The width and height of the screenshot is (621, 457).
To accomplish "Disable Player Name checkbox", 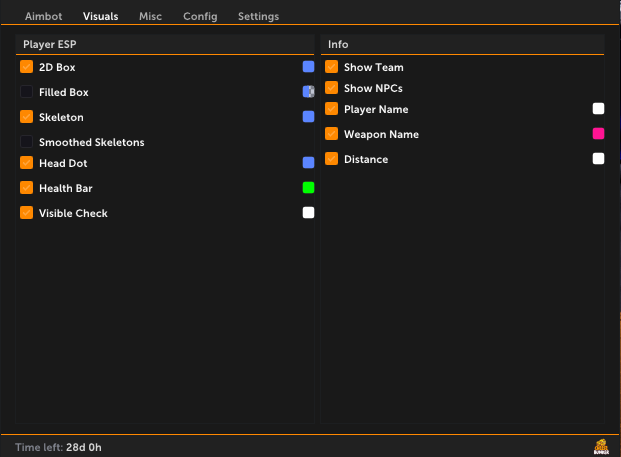I will (x=331, y=109).
